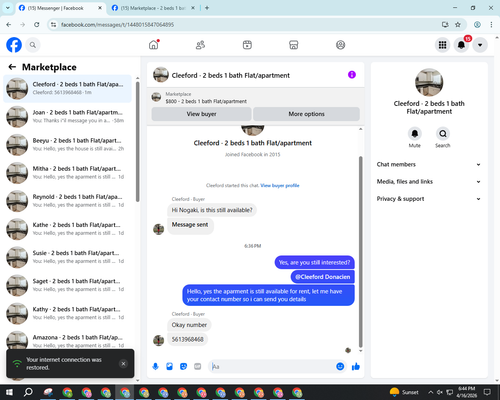Screen dimensions: 500x400
Task: Search in conversation using magnifier icon
Action: pyautogui.click(x=443, y=134)
